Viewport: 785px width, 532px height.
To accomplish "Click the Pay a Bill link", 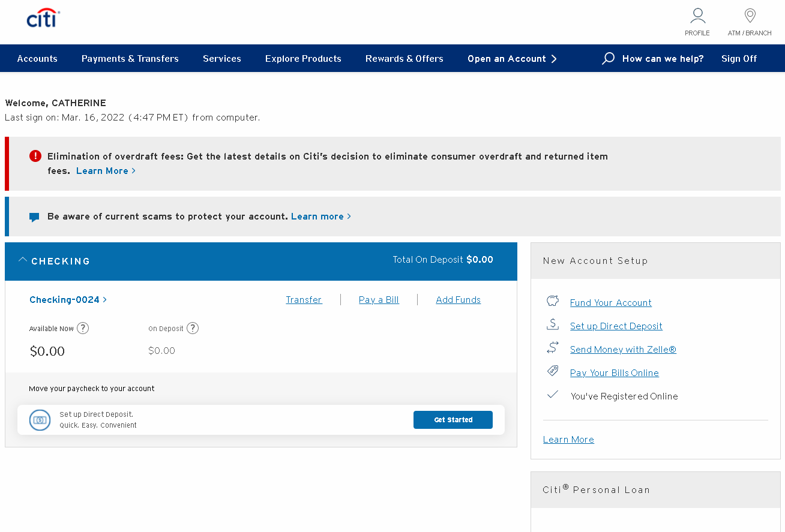I will click(x=379, y=300).
